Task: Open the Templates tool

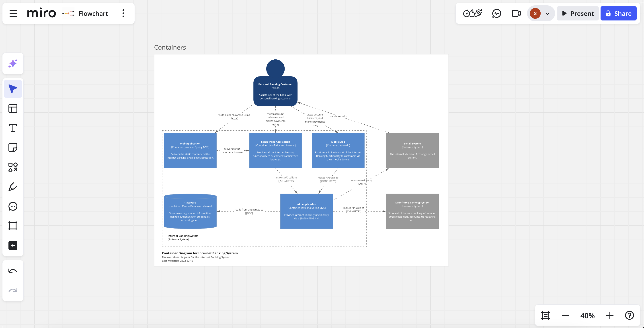Action: tap(13, 108)
